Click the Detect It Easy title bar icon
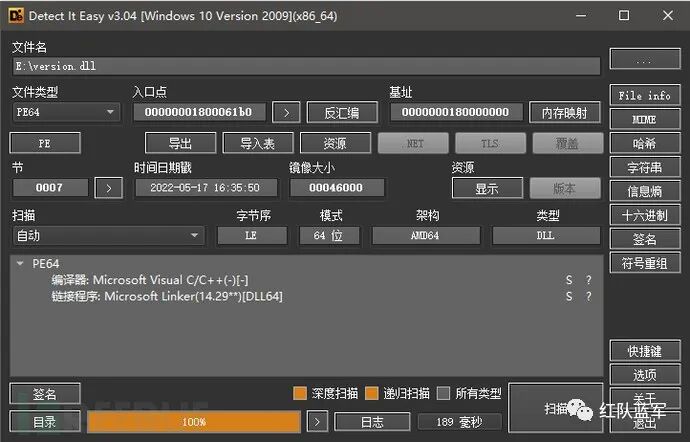The height and width of the screenshot is (442, 690). click(x=16, y=16)
